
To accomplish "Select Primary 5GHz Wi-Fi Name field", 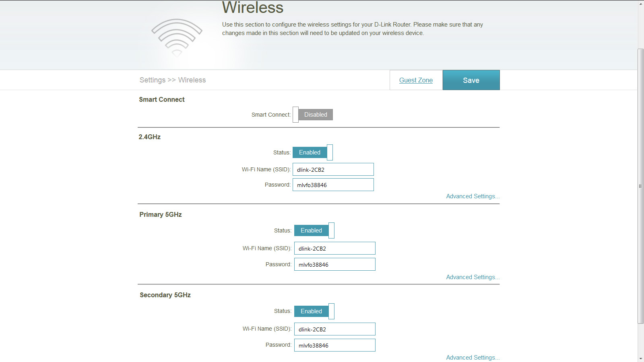I will pyautogui.click(x=335, y=248).
